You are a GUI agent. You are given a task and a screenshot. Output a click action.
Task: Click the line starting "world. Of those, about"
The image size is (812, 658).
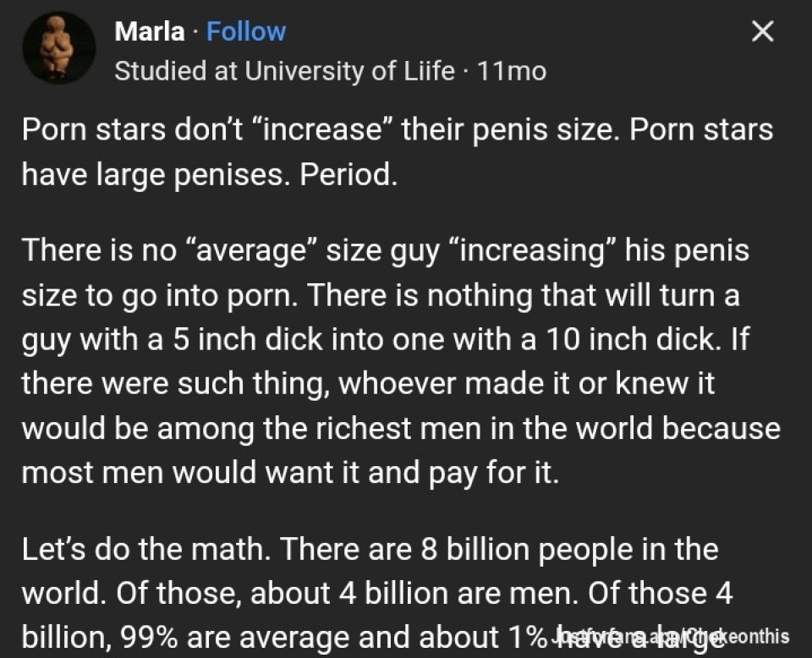376,593
